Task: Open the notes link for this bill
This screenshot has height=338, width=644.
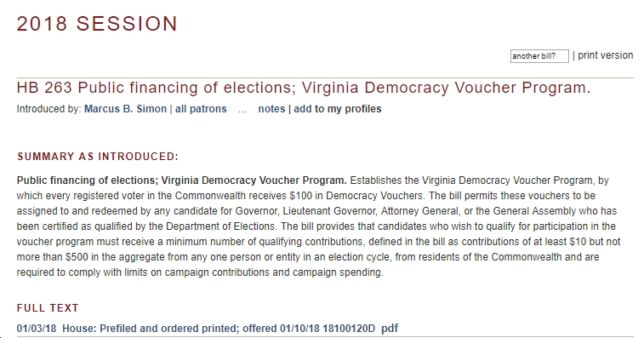Action: pos(271,109)
